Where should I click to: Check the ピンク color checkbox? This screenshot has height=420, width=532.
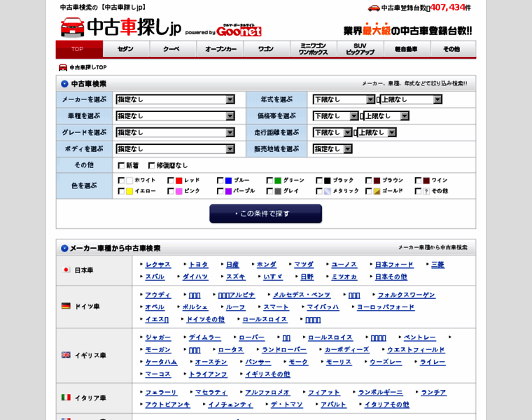[x=171, y=191]
